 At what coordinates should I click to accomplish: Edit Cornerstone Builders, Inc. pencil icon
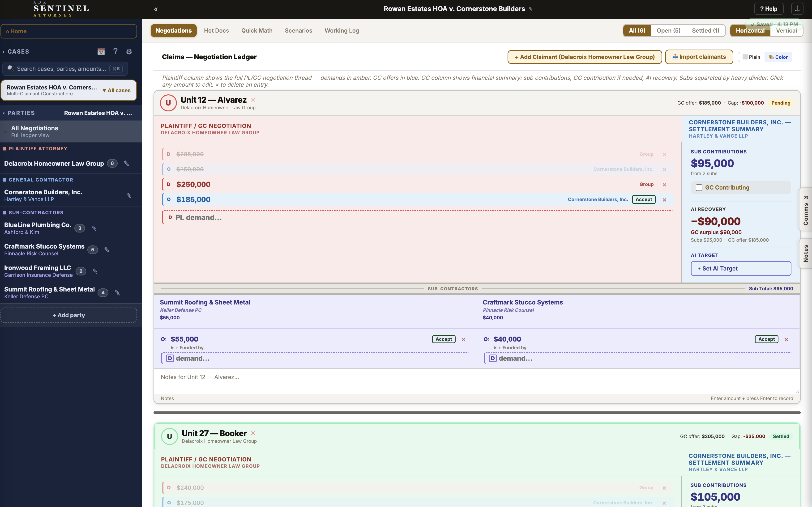point(129,195)
